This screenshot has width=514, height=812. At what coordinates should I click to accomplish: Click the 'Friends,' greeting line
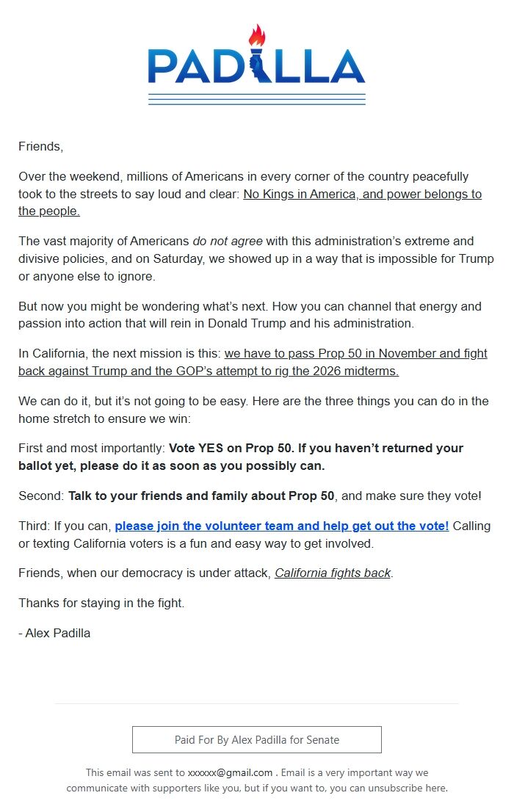(x=40, y=147)
